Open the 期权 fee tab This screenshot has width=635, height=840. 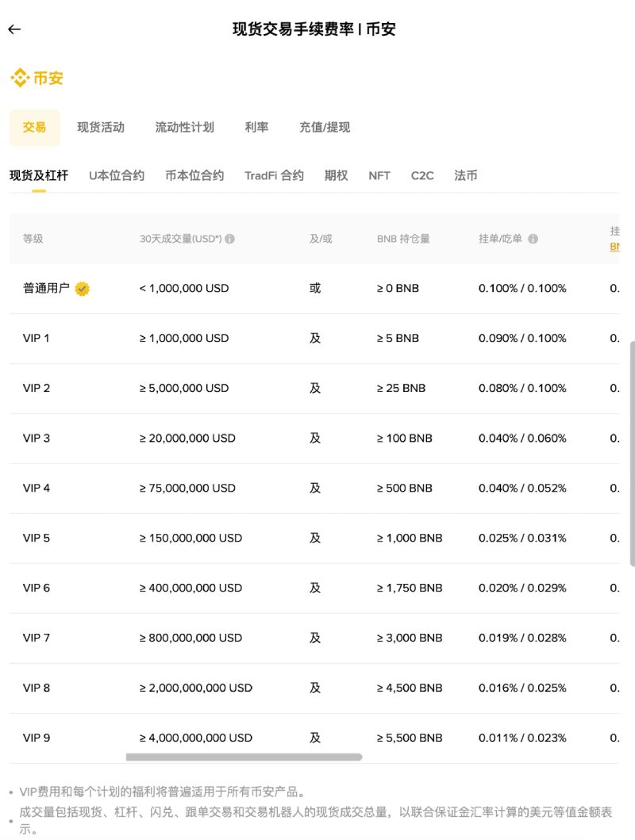pos(336,175)
